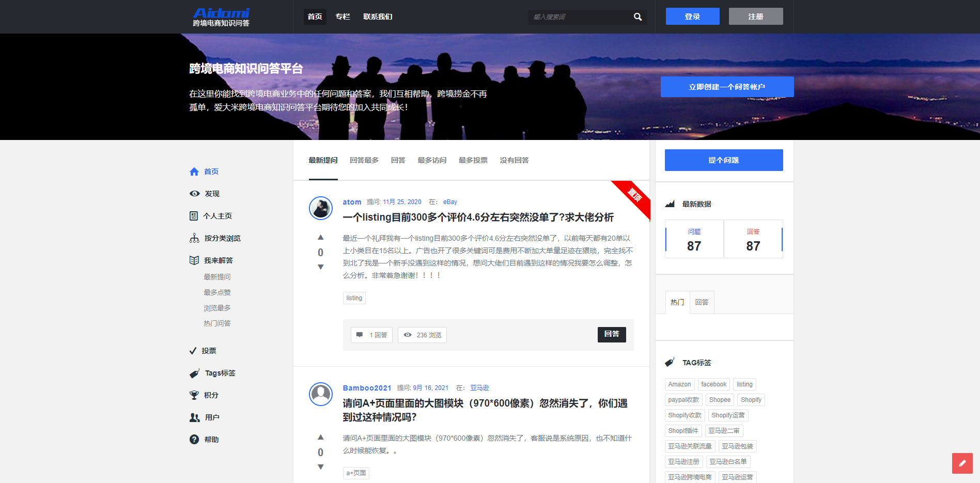The width and height of the screenshot is (980, 483).
Task: Switch to the 最新提问 tab
Action: (323, 160)
